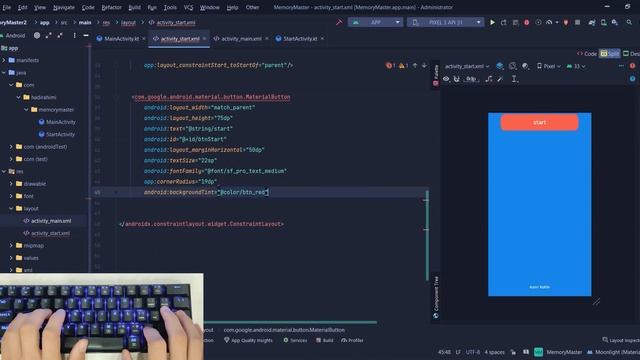Click the Clear Constraints icon
The width and height of the screenshot is (640, 360).
(489, 79)
